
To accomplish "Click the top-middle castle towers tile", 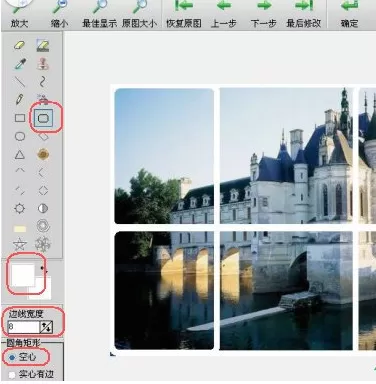I will 286,155.
